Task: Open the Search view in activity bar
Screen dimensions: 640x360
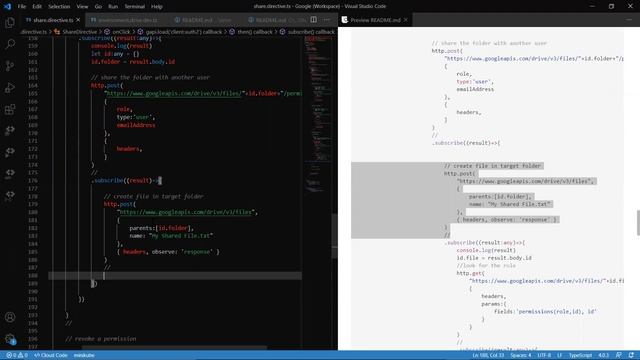Action: tap(10, 44)
